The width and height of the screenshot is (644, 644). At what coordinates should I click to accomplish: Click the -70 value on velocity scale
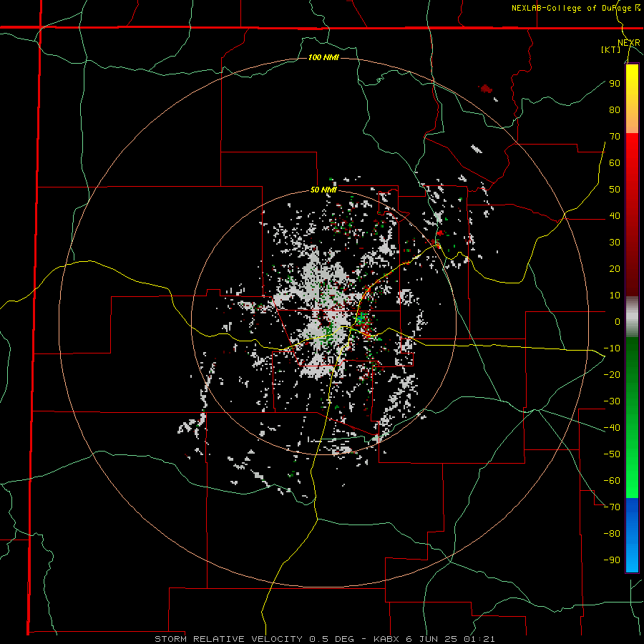pos(612,507)
